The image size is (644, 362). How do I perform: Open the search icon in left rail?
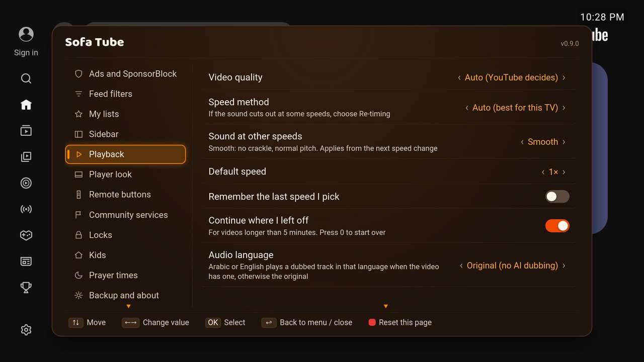coord(26,78)
